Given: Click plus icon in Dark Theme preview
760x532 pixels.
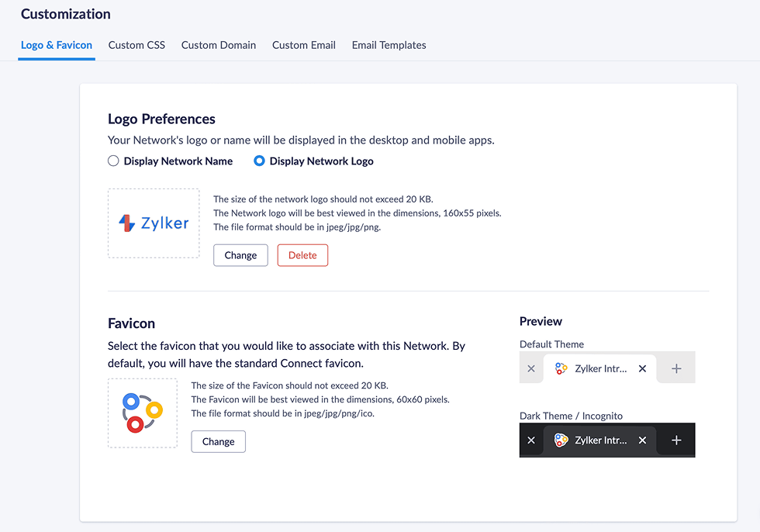Looking at the screenshot, I should pyautogui.click(x=676, y=440).
